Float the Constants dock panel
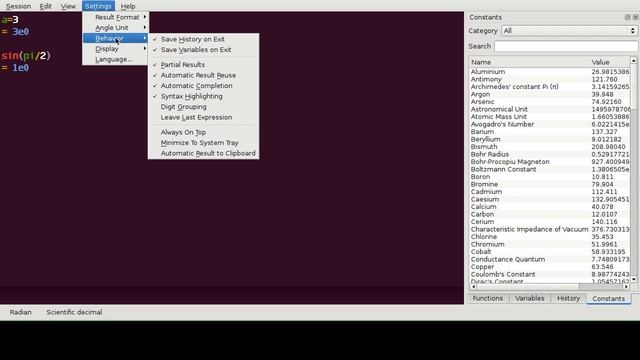This screenshot has height=360, width=640. click(x=627, y=17)
